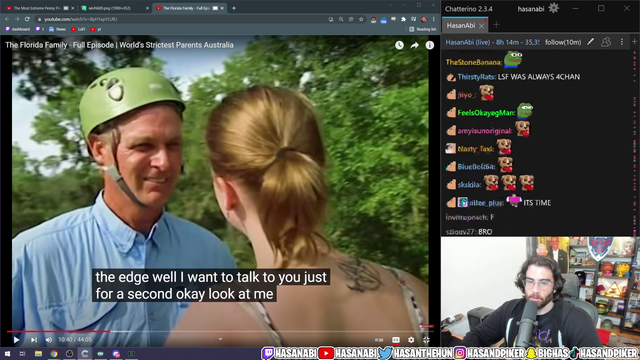Open the 'dashboard' bookmark
The height and width of the screenshot is (360, 640).
pyautogui.click(x=18, y=29)
